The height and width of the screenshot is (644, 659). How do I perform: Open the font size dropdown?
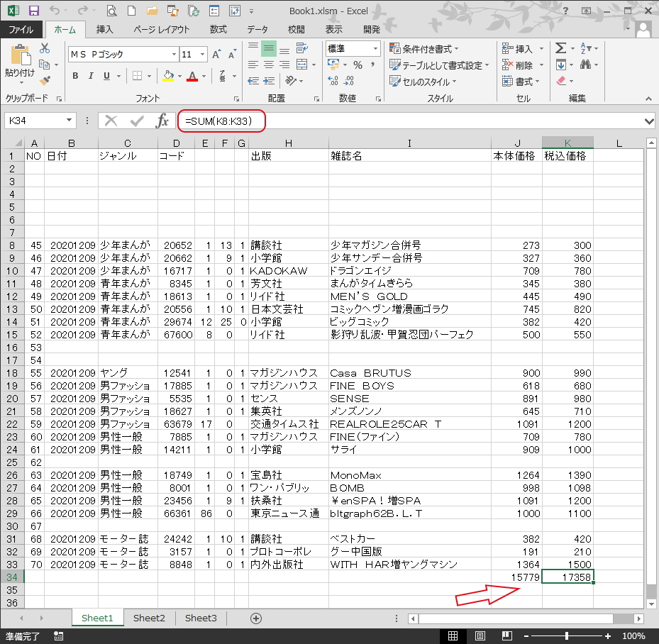tap(203, 54)
